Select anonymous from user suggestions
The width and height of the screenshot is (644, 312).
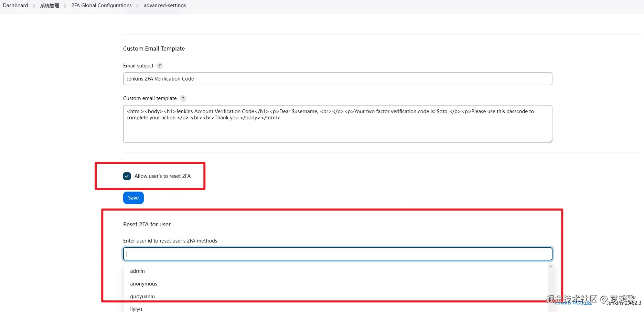pos(336,284)
